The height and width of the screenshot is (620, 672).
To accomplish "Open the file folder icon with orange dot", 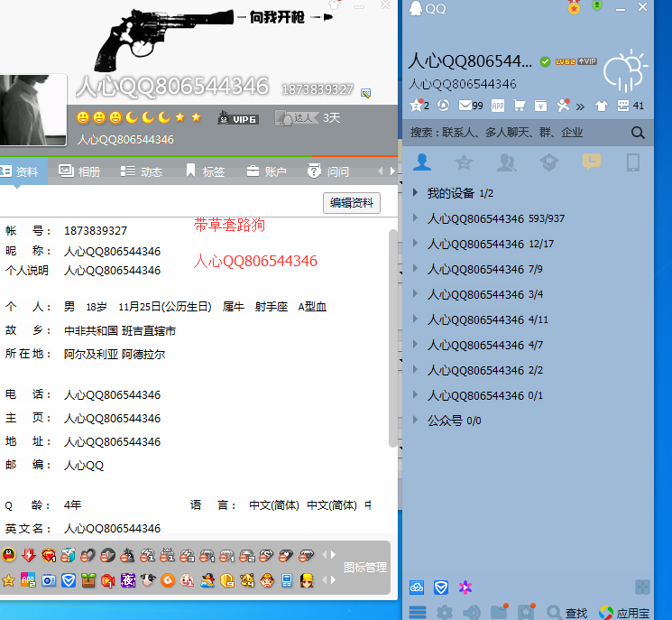I will [499, 611].
